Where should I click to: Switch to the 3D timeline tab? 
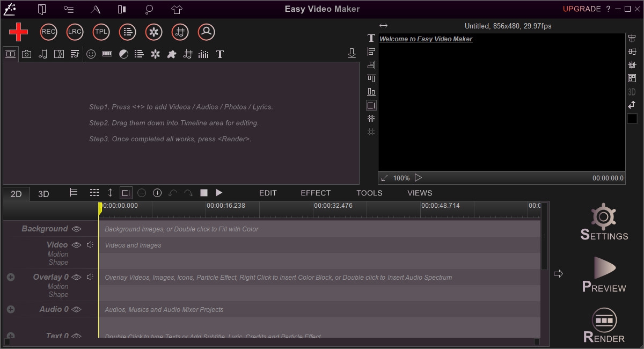tap(43, 194)
